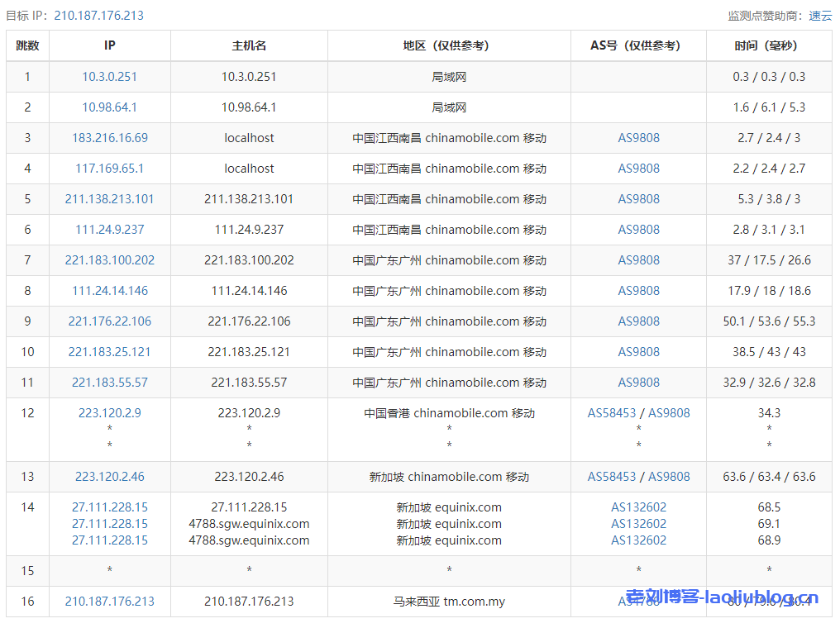The height and width of the screenshot is (628, 840).
Task: Select IP link 223.120.2.46 in hop 13
Action: (x=109, y=477)
